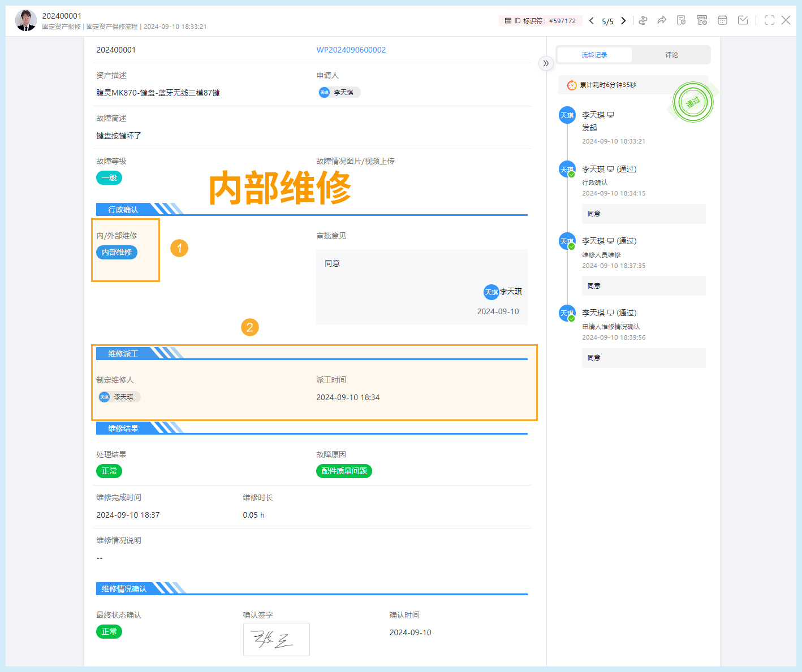Switch to the 评论 tab
Image resolution: width=802 pixels, height=672 pixels.
[671, 54]
